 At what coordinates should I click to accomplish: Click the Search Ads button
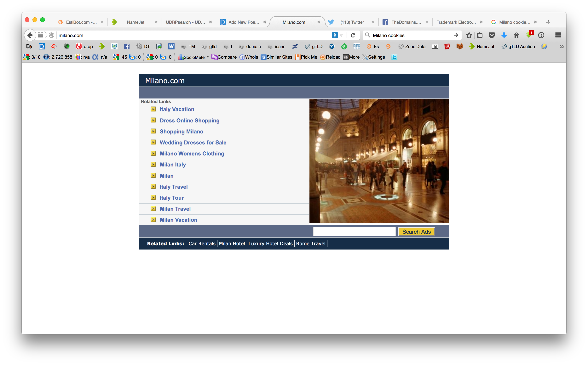pos(416,232)
